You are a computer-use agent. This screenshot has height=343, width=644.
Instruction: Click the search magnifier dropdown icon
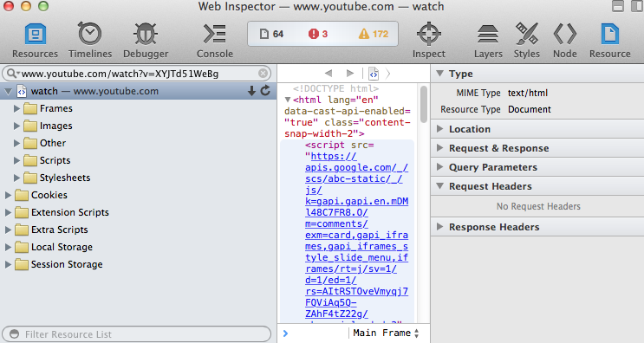click(13, 74)
